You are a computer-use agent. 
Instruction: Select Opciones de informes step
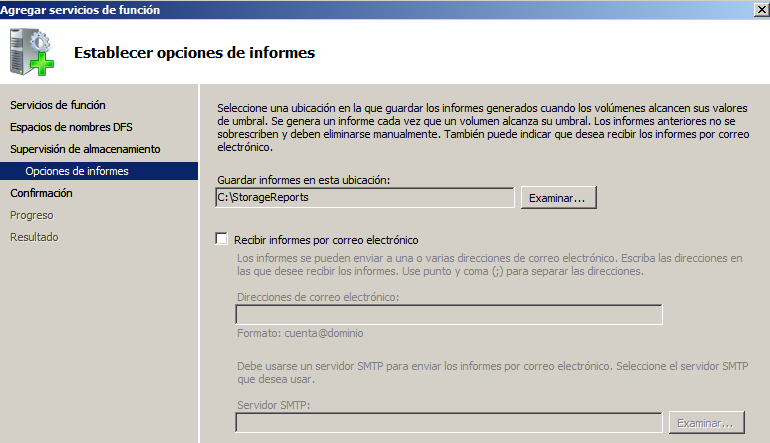99,171
